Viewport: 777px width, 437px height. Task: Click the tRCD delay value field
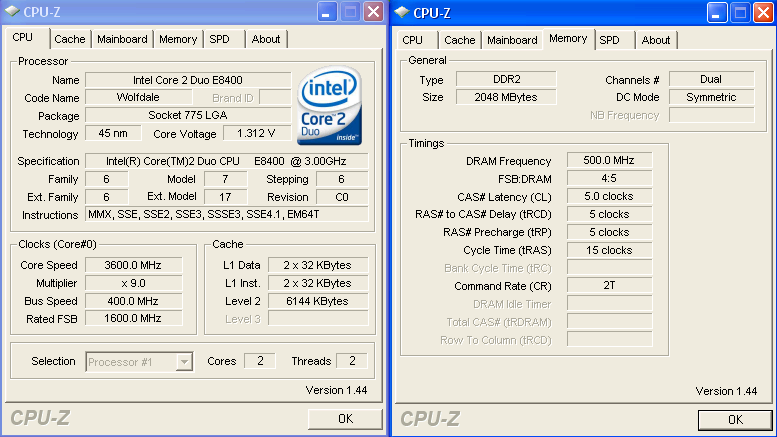pyautogui.click(x=609, y=214)
